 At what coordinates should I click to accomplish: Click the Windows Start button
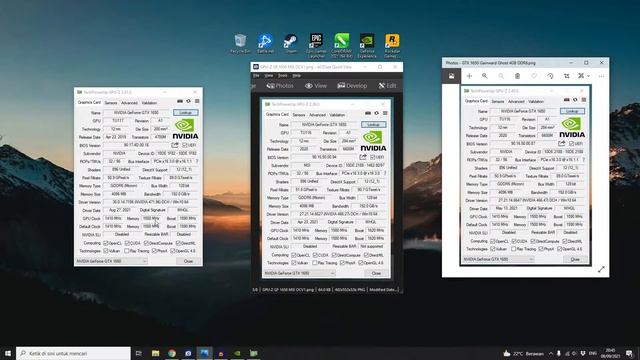click(7, 353)
